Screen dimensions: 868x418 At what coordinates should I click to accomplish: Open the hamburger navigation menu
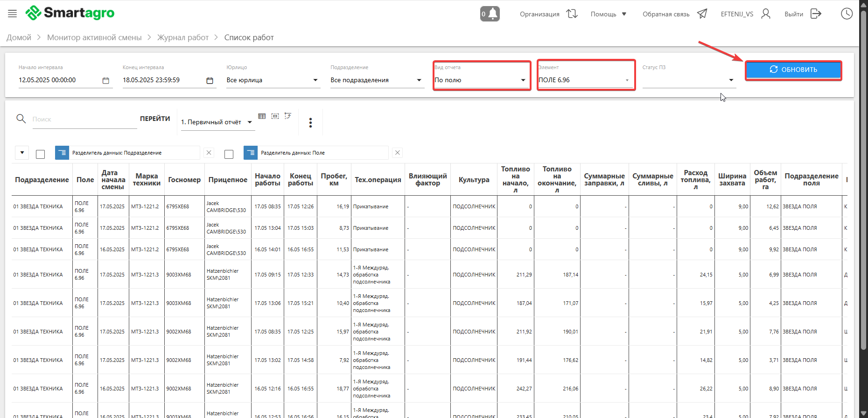pyautogui.click(x=13, y=14)
